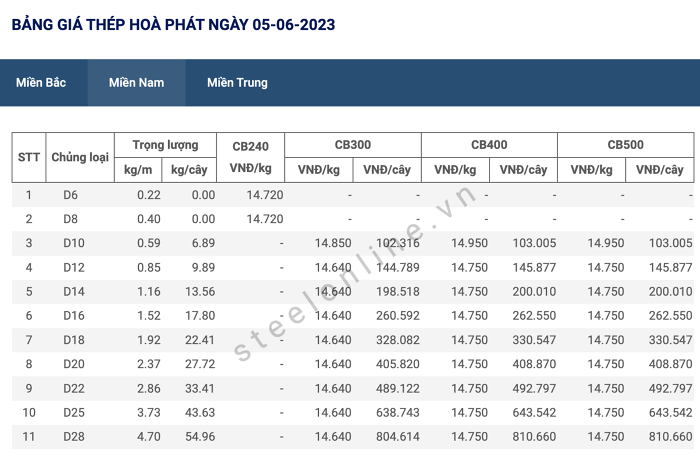Click the 17.80 kg/cây value for D16

point(200,316)
